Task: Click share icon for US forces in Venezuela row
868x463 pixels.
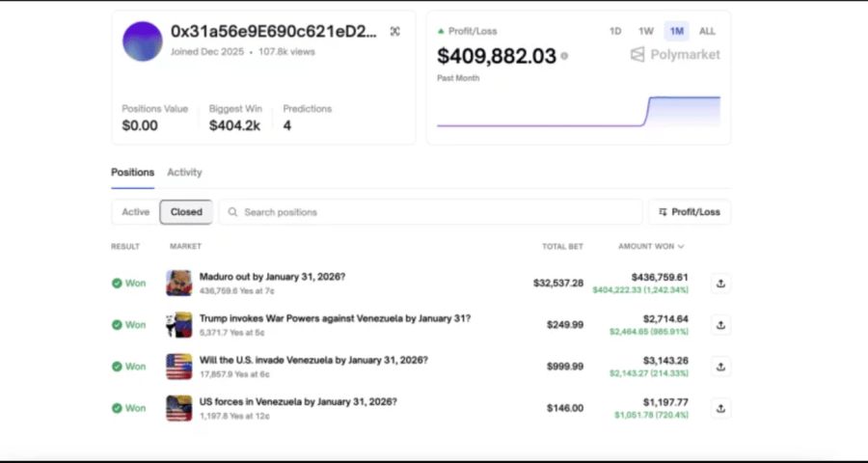Action: pos(720,408)
